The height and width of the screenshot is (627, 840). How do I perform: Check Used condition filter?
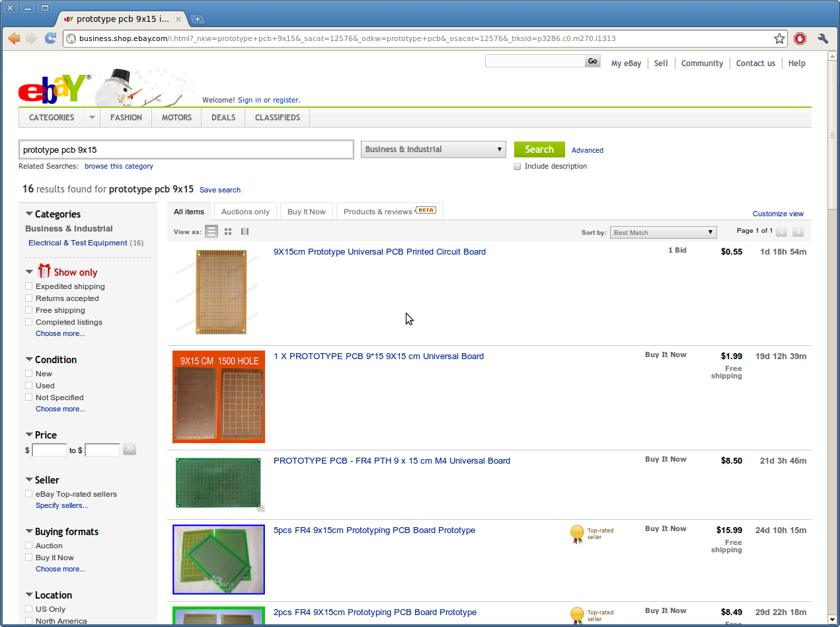point(28,386)
